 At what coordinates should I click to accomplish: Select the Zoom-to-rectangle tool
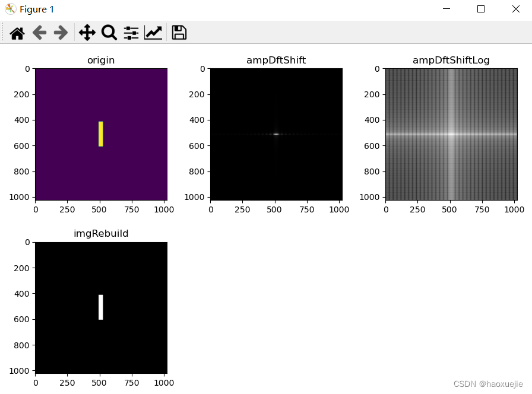pos(109,33)
